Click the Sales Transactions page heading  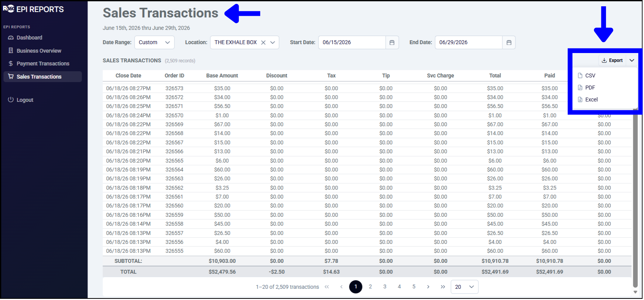click(x=160, y=13)
